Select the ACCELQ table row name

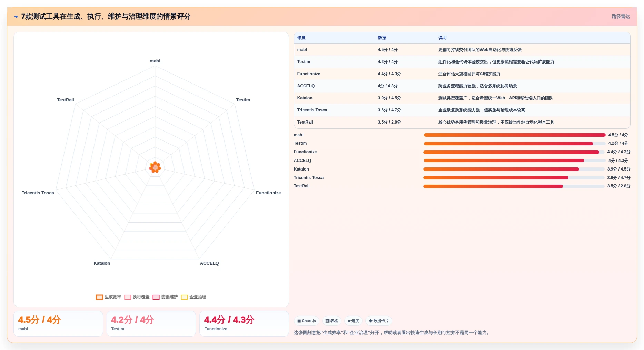(x=306, y=86)
